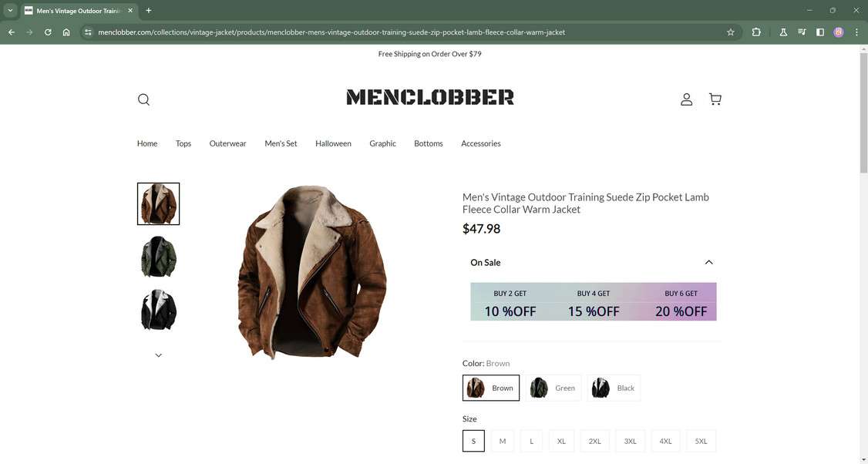Collapse the On Sale section

click(x=708, y=262)
